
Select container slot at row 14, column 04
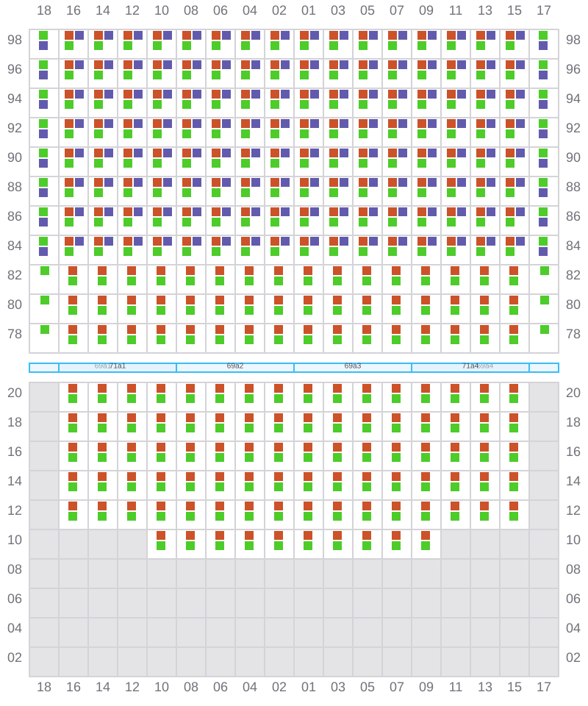250,485
